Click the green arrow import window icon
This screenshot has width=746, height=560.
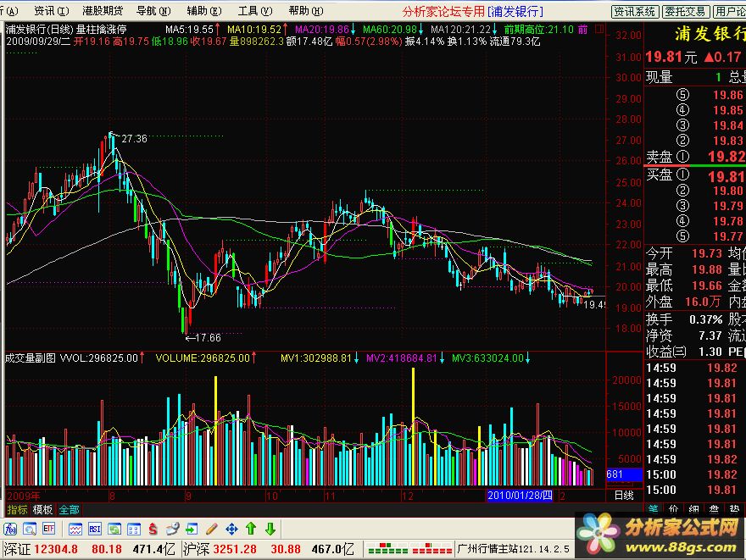tap(192, 529)
